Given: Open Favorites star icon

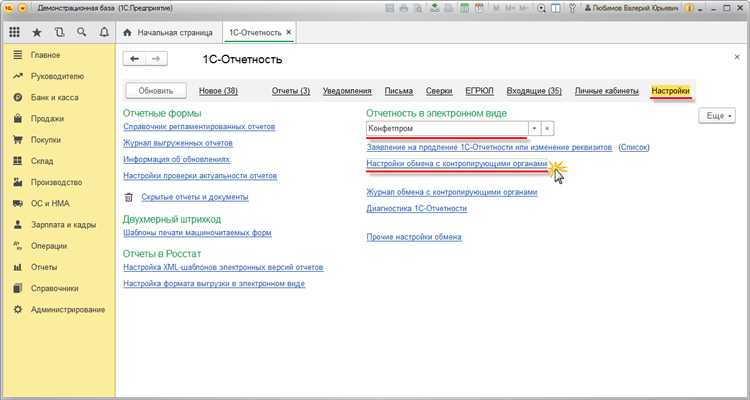Looking at the screenshot, I should 37,33.
